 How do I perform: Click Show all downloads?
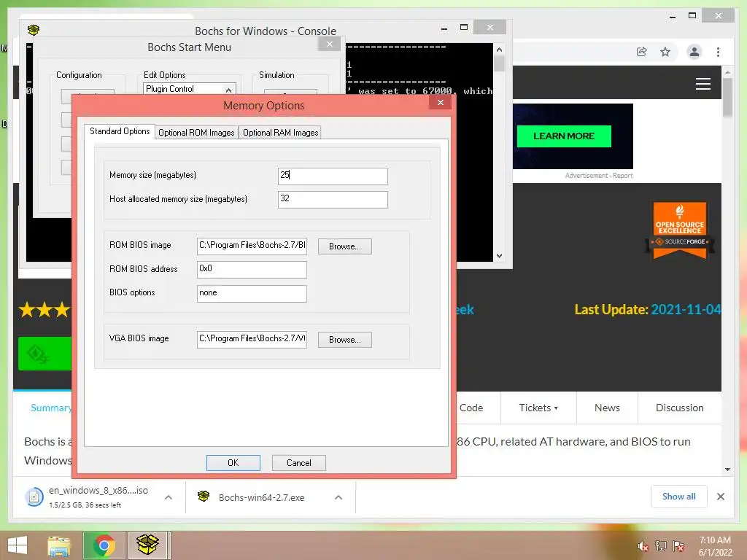click(679, 497)
